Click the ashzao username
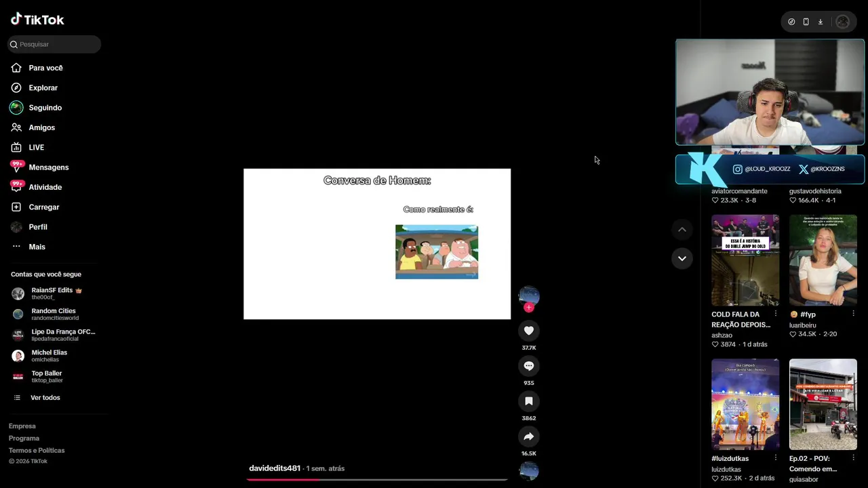The image size is (868, 488). pyautogui.click(x=722, y=335)
